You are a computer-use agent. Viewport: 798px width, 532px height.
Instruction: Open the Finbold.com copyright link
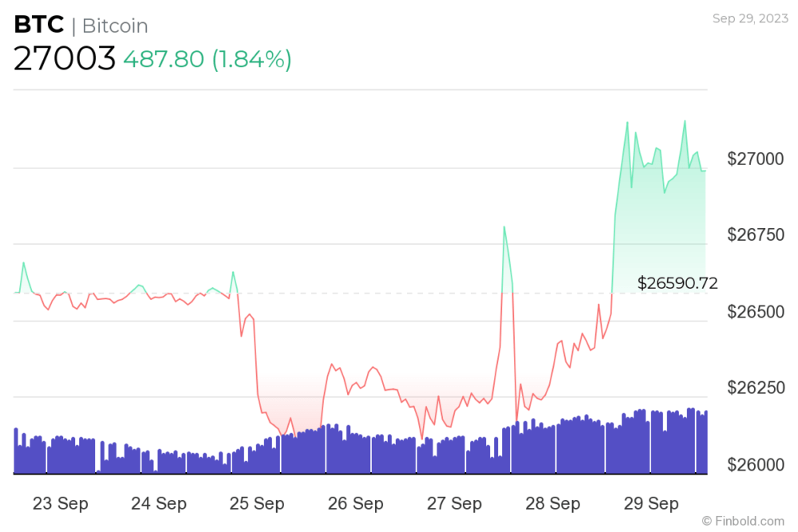pyautogui.click(x=743, y=522)
